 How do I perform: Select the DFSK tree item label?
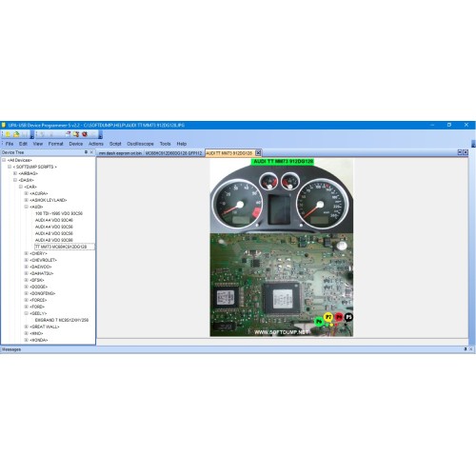[x=37, y=280]
